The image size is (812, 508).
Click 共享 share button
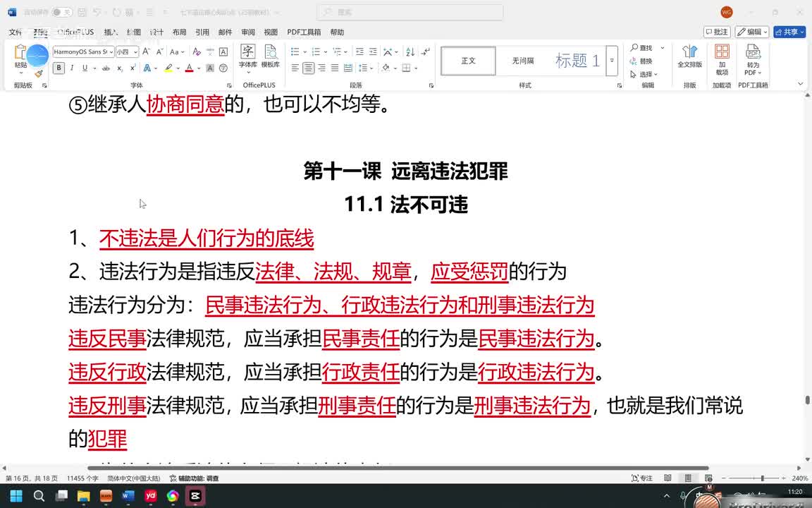point(789,32)
